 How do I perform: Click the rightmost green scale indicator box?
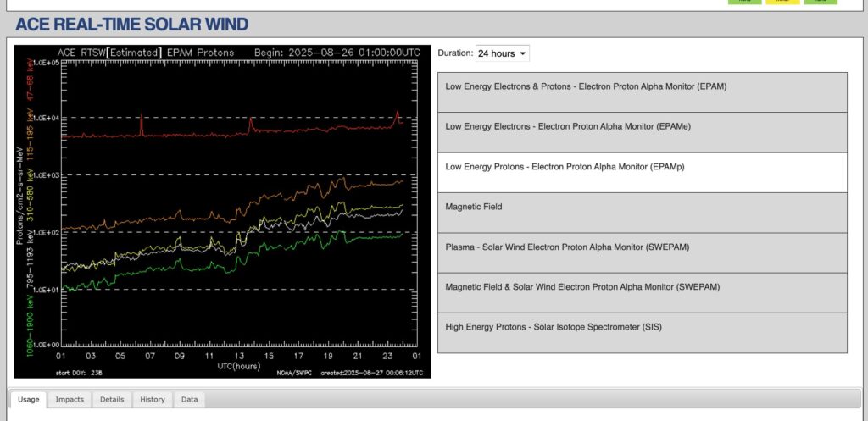[820, 2]
